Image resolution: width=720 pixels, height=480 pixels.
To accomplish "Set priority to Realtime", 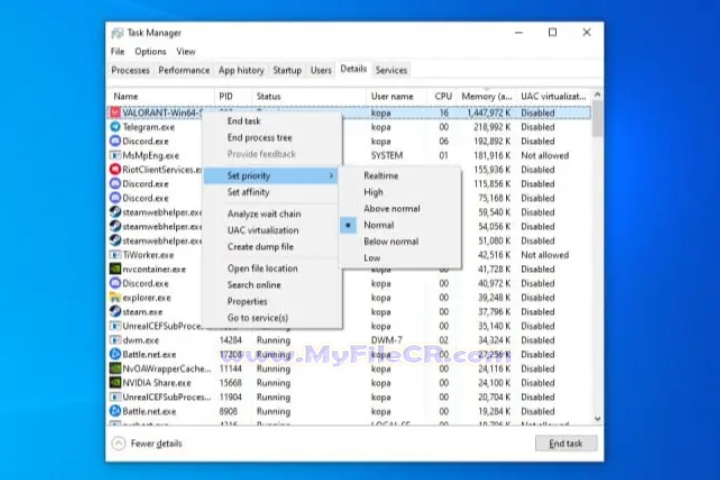I will 400,175.
